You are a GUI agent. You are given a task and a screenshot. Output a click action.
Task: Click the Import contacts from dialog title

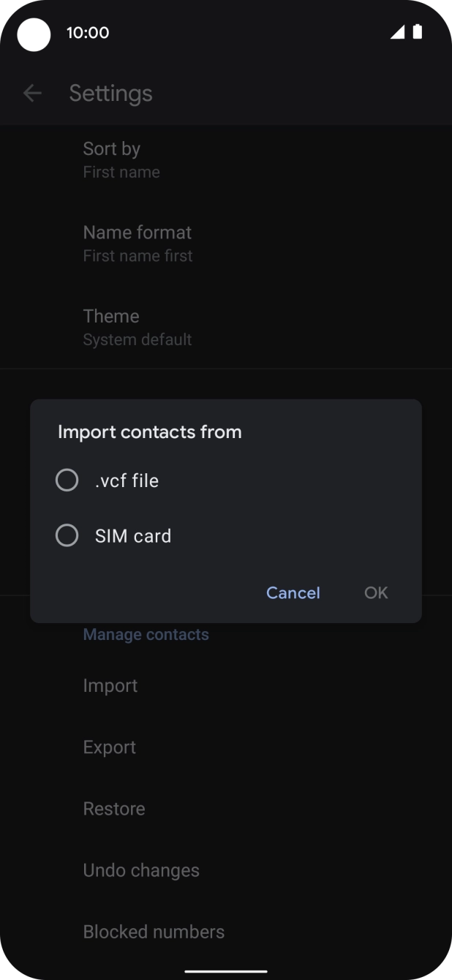149,431
